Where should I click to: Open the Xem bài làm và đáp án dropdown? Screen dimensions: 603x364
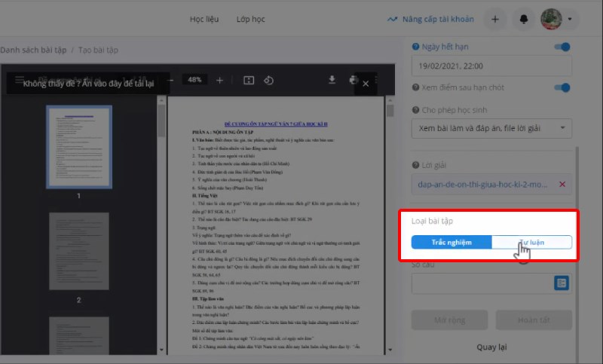point(491,128)
